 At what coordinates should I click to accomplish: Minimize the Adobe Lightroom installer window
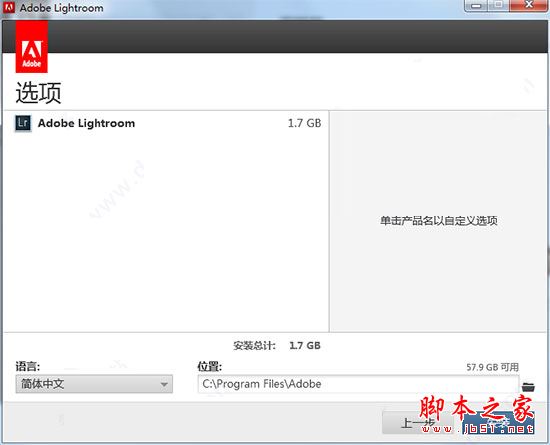pyautogui.click(x=476, y=6)
